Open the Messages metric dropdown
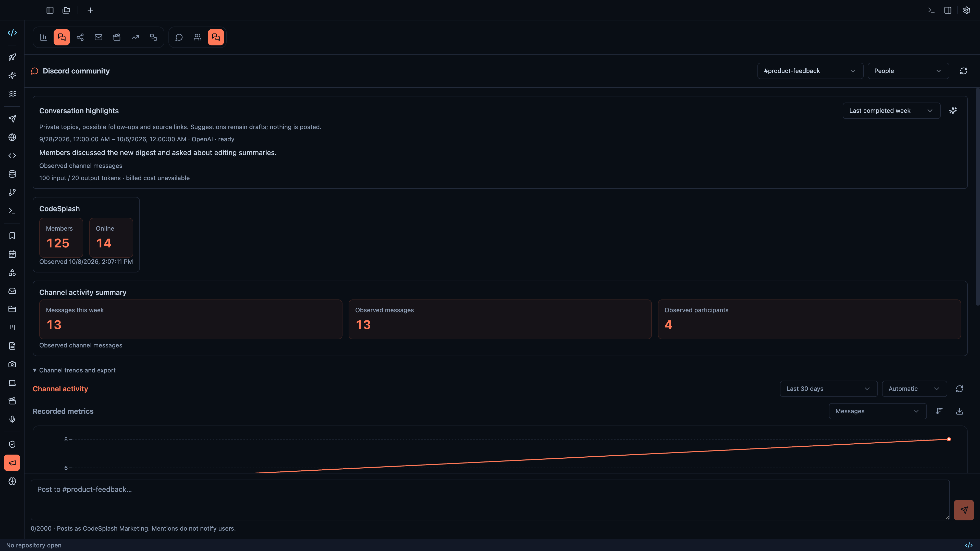 coord(878,411)
